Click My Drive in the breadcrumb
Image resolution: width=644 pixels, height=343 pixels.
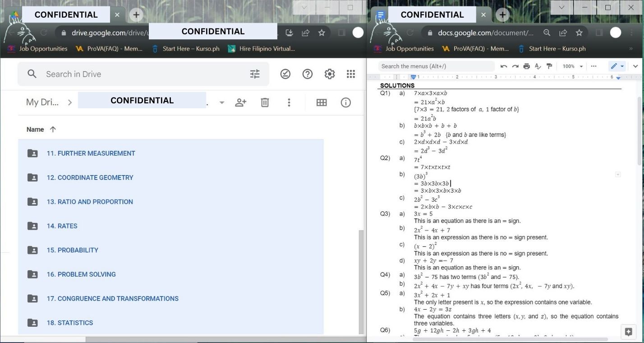click(x=42, y=102)
